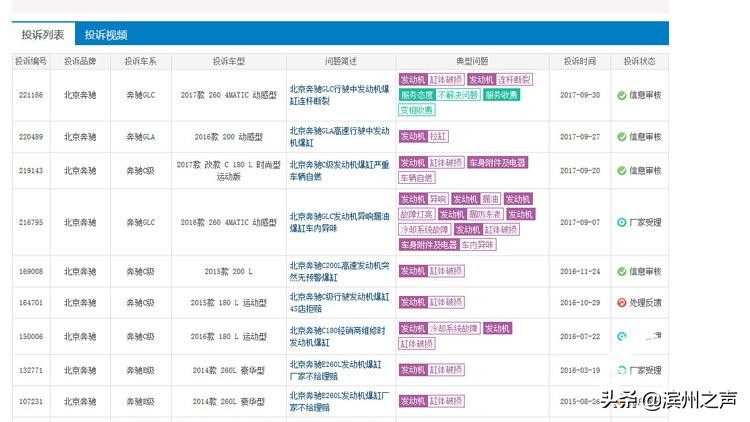Click model 2017款 260 4MATIC 动感型
750x422 pixels.
click(x=229, y=95)
